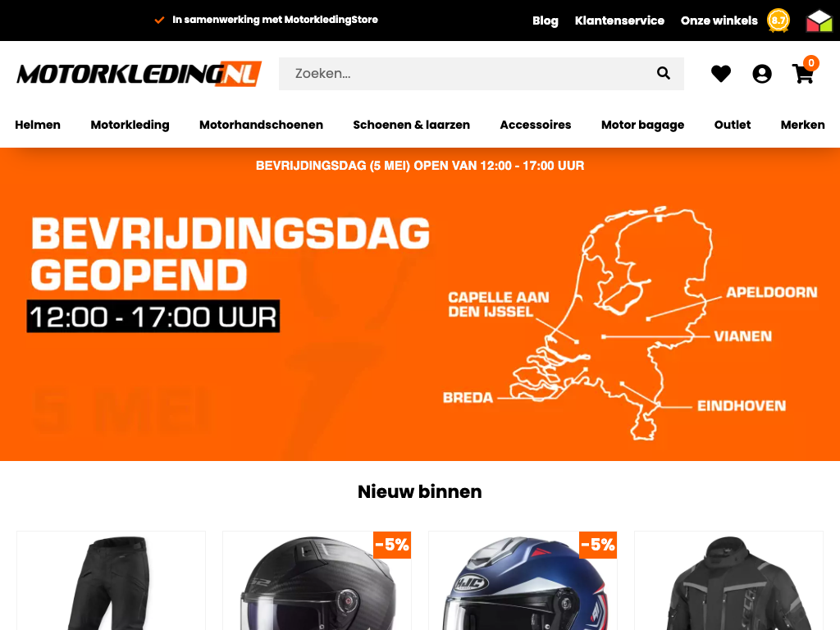
Task: Select the Outlet menu item
Action: tap(733, 125)
